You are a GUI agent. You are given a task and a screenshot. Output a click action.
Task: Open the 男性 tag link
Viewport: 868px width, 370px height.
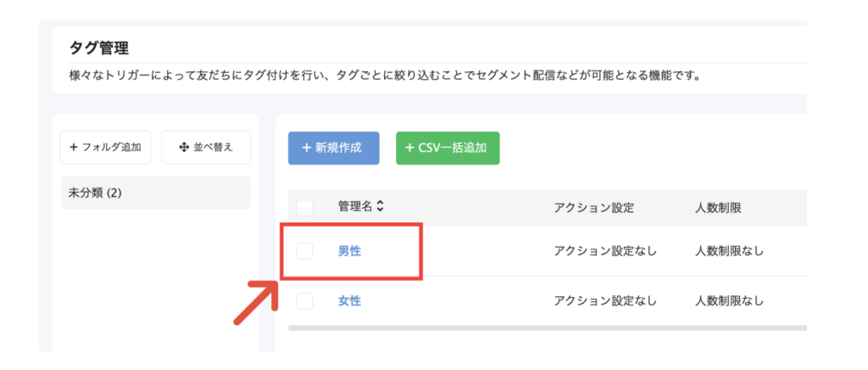point(349,251)
